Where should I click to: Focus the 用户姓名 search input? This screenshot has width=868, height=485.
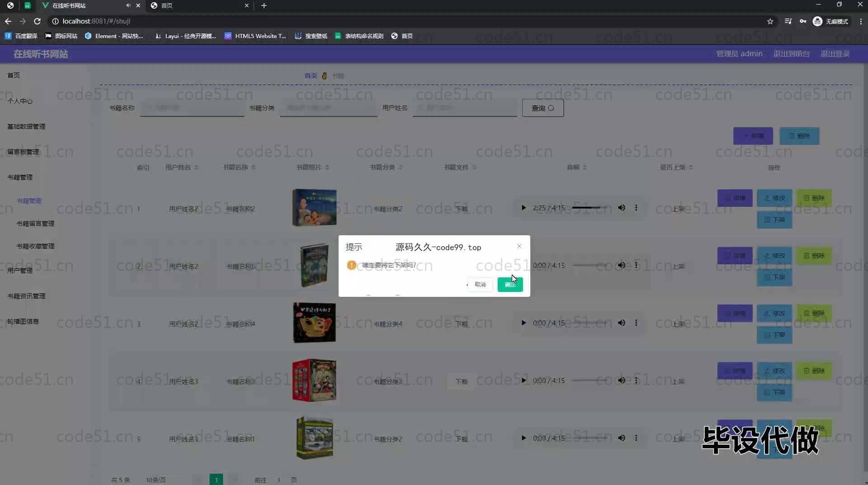tap(465, 108)
